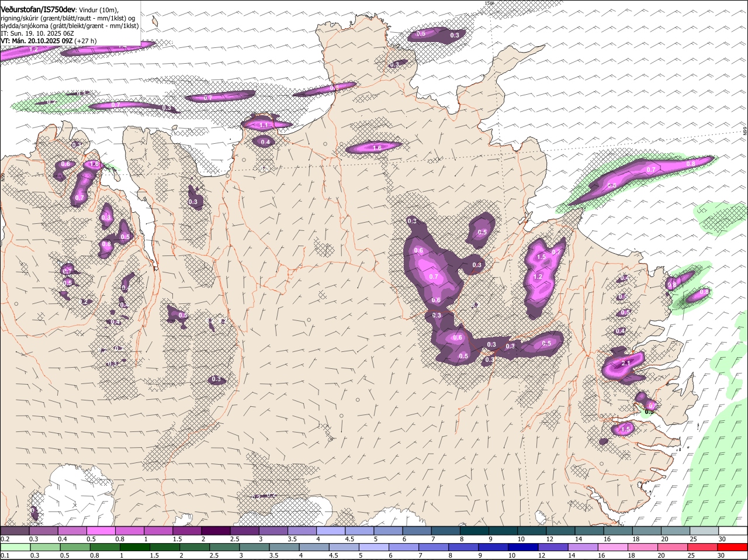Select the upper legend swatch between 1.5 and 2

(187, 531)
